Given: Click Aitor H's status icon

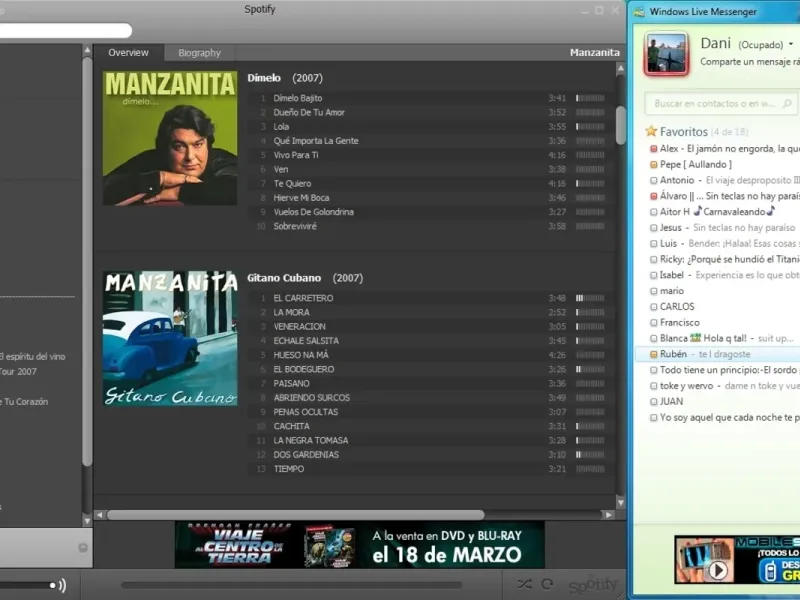Looking at the screenshot, I should click(x=653, y=212).
